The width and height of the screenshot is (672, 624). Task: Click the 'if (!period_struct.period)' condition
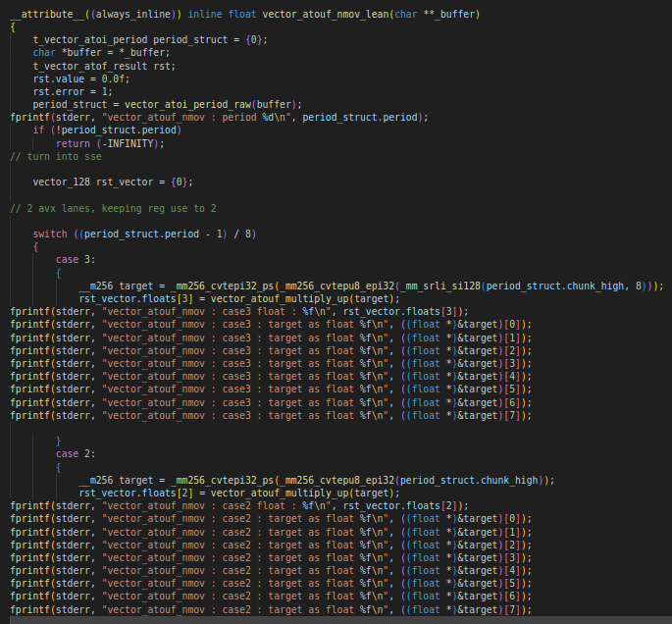point(107,130)
